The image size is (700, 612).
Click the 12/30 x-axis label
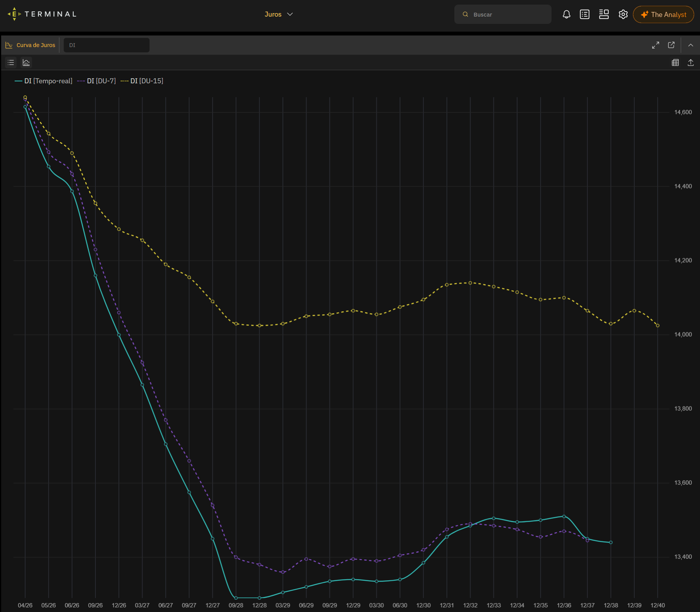[423, 605]
